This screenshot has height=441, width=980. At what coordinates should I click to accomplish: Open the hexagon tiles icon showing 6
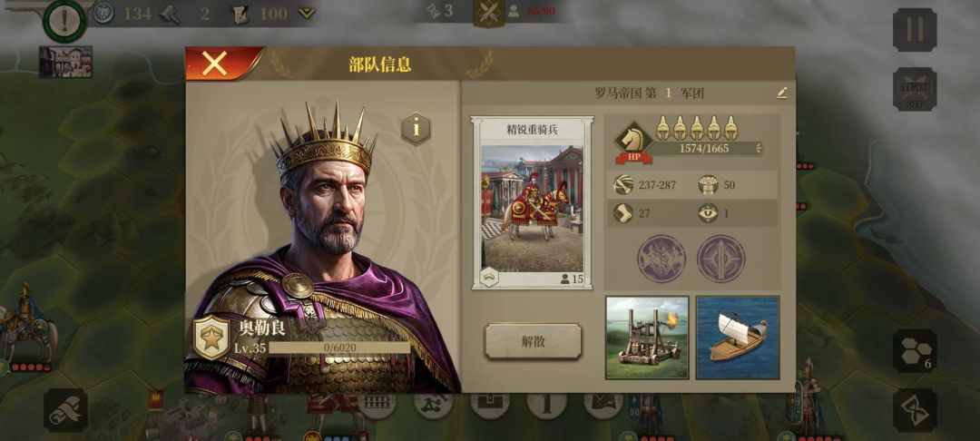pyautogui.click(x=915, y=351)
